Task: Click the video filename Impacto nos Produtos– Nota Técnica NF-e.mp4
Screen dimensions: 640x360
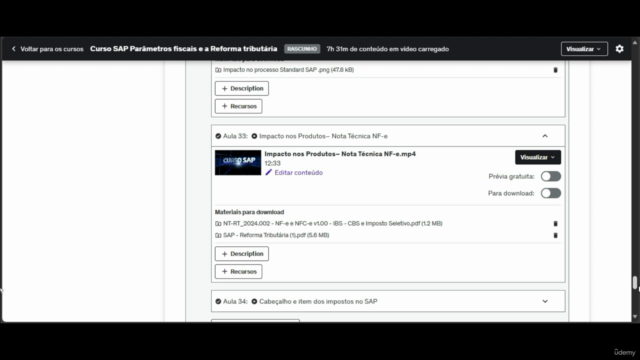Action: click(x=340, y=154)
